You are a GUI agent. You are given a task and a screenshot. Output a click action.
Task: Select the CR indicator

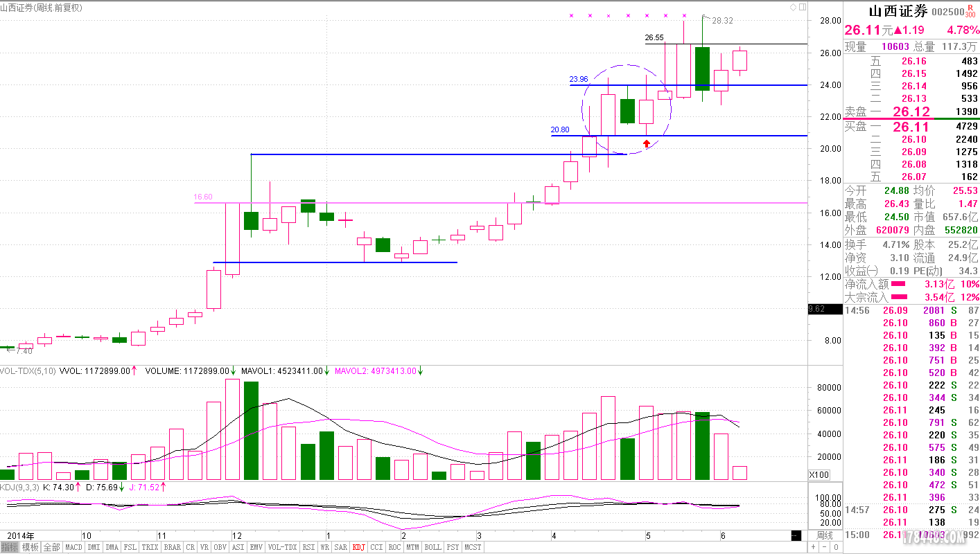pyautogui.click(x=191, y=547)
